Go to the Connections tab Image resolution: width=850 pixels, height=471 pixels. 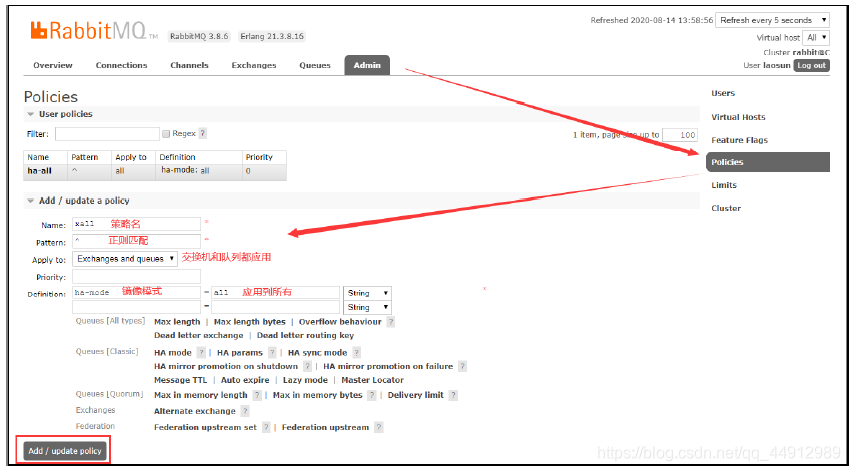121,65
